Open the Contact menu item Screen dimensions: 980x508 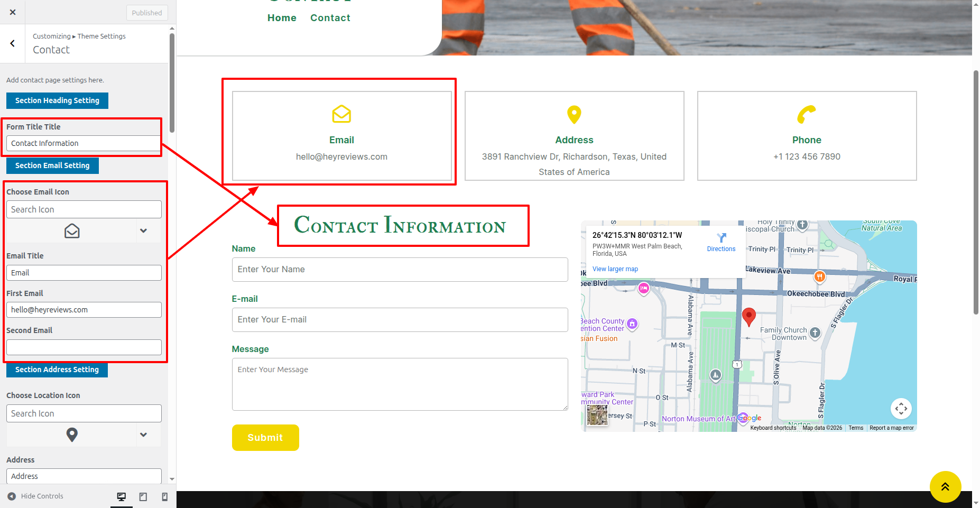coord(330,18)
